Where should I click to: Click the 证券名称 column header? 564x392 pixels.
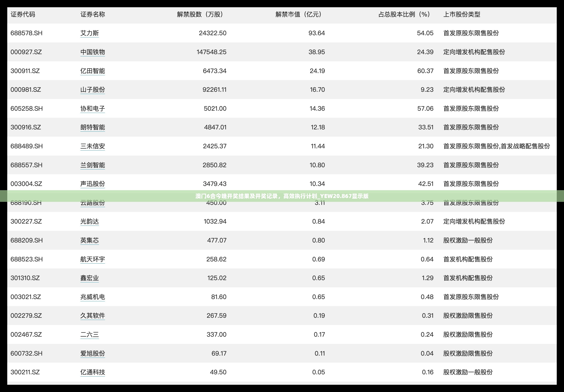point(93,14)
